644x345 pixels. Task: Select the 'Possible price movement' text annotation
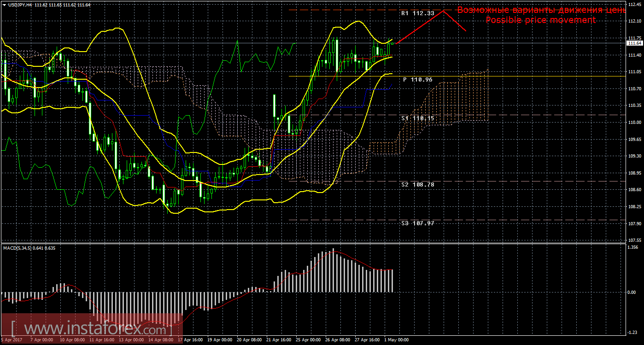(540, 20)
